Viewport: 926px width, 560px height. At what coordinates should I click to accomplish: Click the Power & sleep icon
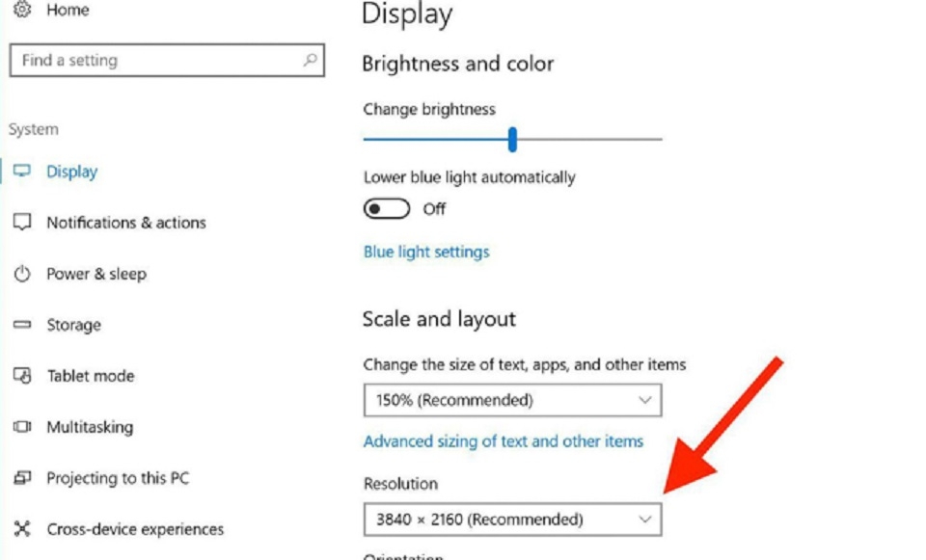[22, 274]
